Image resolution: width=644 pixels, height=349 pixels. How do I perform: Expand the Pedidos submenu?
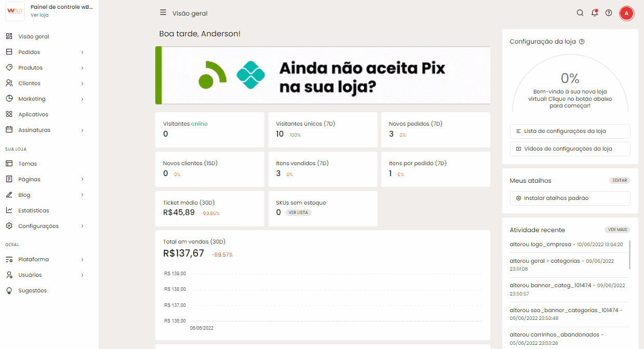pos(82,52)
